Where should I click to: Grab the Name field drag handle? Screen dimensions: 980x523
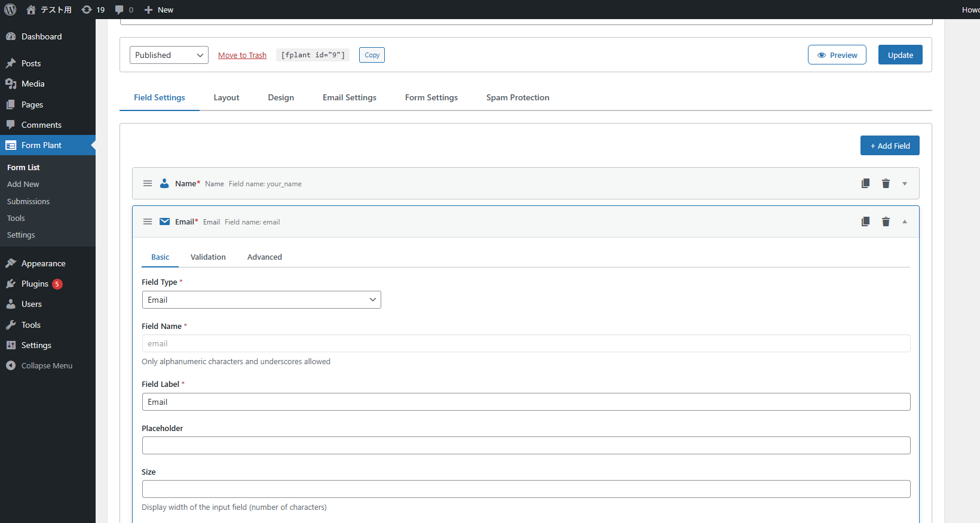click(x=148, y=183)
